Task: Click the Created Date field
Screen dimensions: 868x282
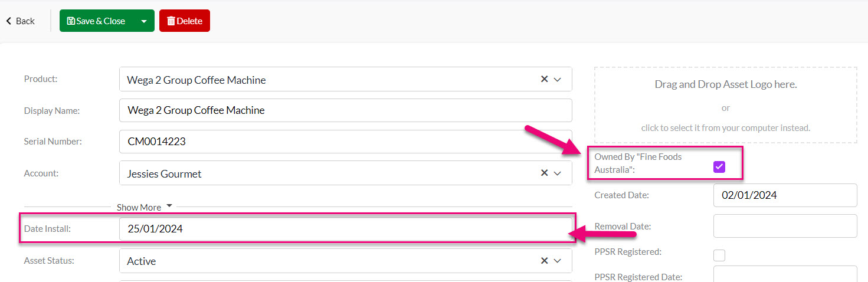Action: point(785,195)
